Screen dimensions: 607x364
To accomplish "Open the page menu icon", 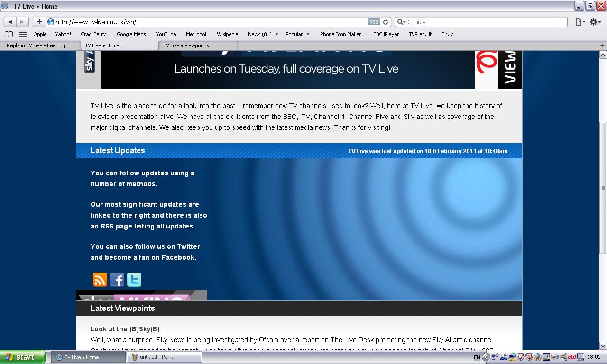I will [580, 22].
